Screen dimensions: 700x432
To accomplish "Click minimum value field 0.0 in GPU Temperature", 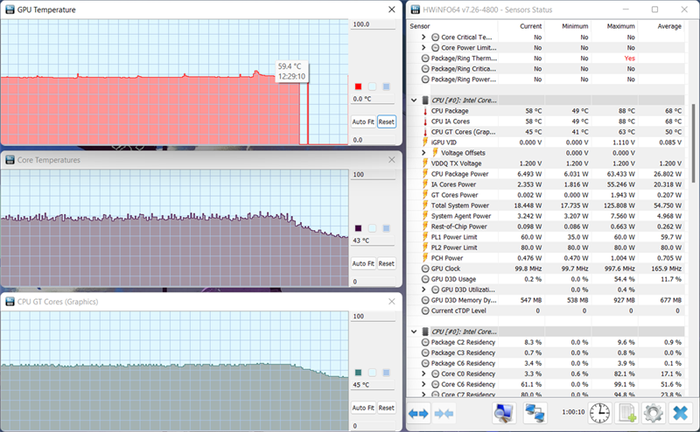I will tap(373, 140).
